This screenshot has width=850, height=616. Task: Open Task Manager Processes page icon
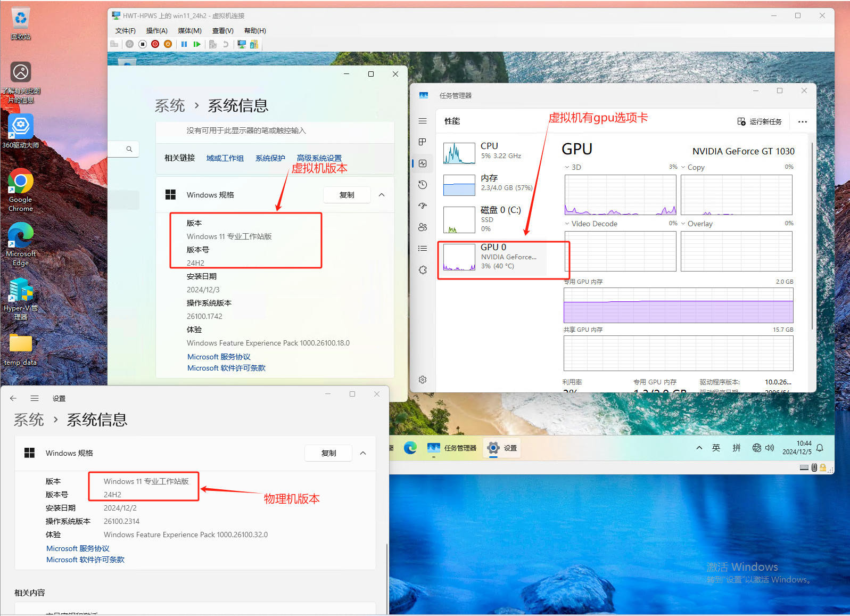(x=423, y=142)
